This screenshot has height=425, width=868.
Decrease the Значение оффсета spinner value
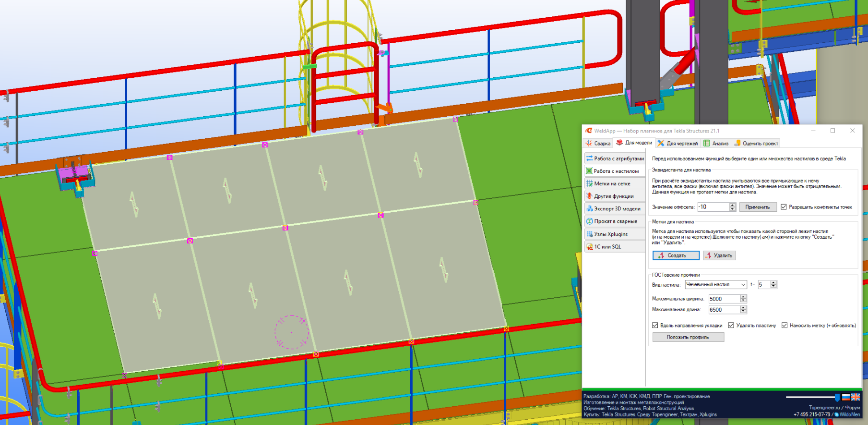732,209
